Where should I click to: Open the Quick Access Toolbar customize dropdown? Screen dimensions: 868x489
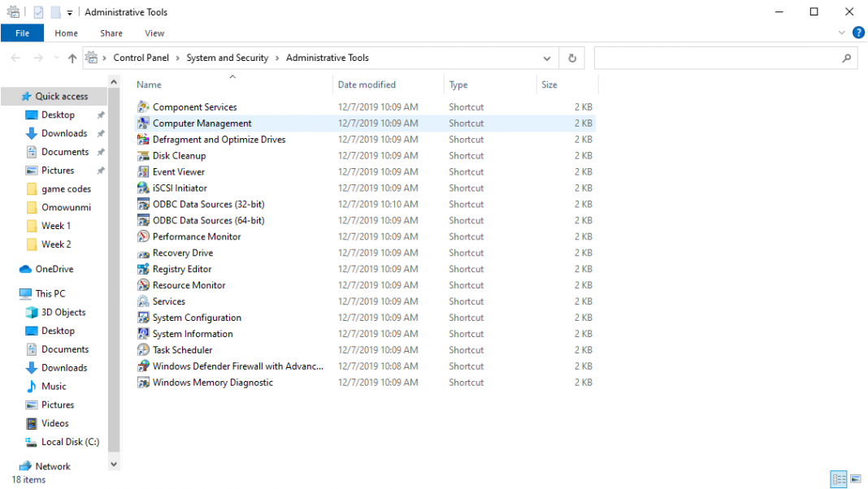click(70, 12)
